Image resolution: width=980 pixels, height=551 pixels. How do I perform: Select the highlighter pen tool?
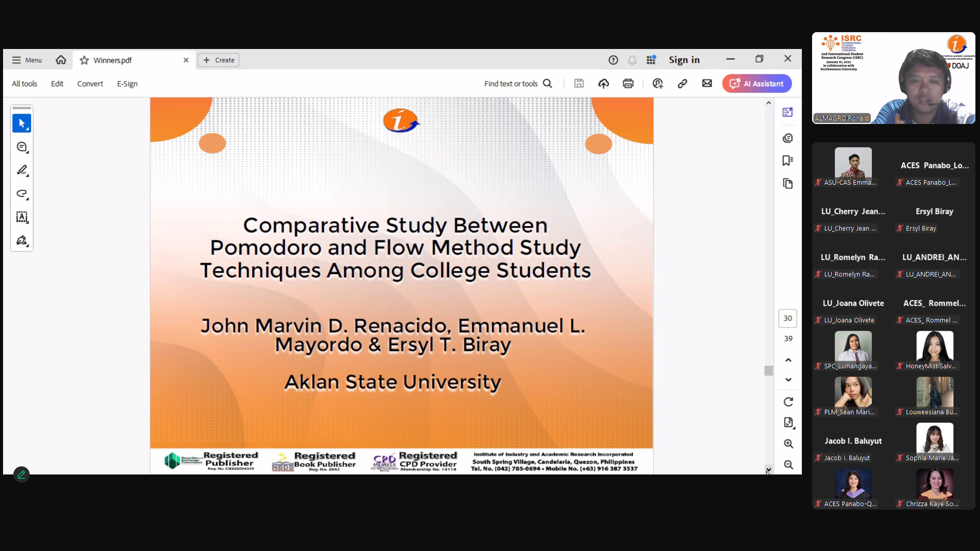click(21, 170)
